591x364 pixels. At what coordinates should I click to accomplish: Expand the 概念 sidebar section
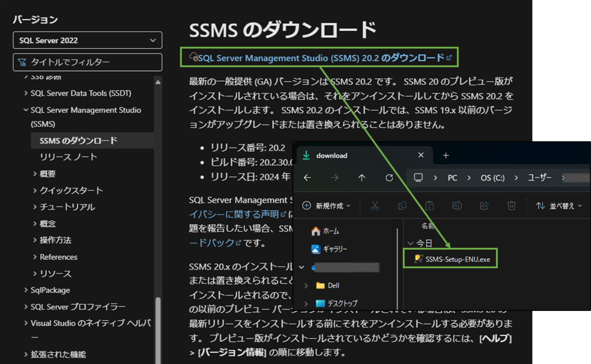pyautogui.click(x=35, y=224)
